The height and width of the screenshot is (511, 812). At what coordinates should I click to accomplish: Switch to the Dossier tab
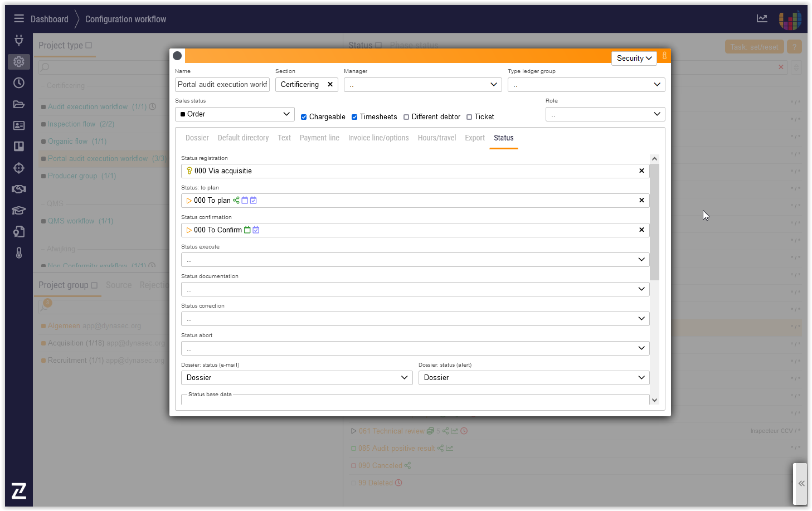[x=197, y=138]
